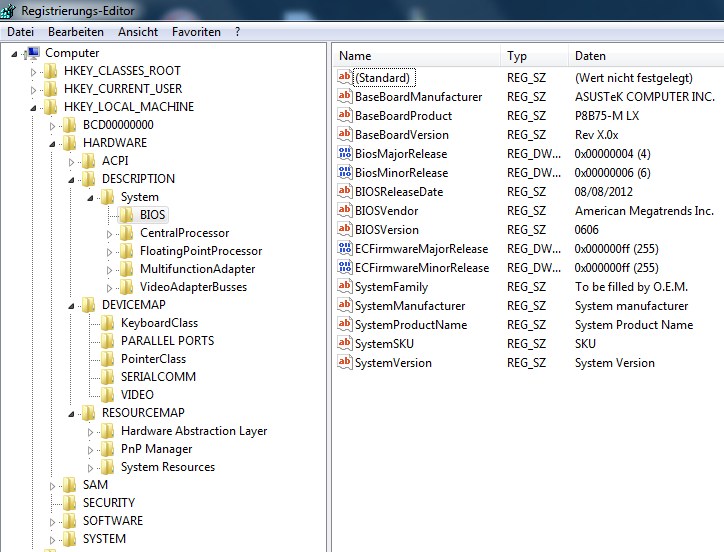The width and height of the screenshot is (724, 552).
Task: Click the DWORD icon of BiosMinorRelease
Action: [x=344, y=171]
